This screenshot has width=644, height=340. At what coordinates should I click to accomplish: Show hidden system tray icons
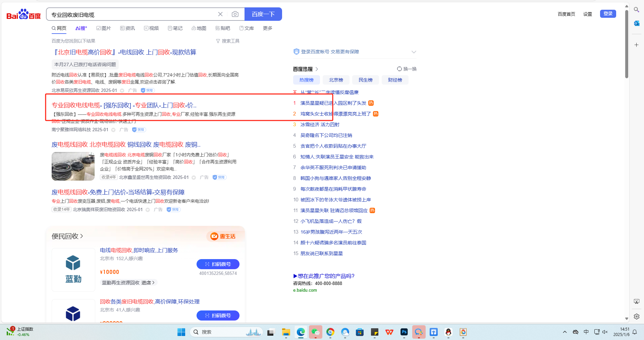pos(565,332)
